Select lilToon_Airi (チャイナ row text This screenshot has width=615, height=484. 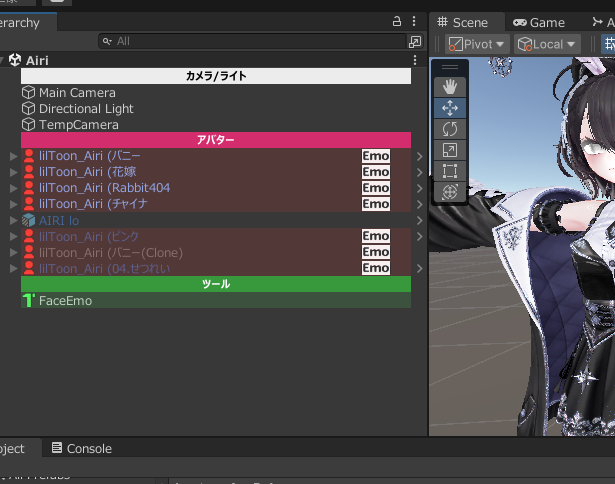coord(93,204)
